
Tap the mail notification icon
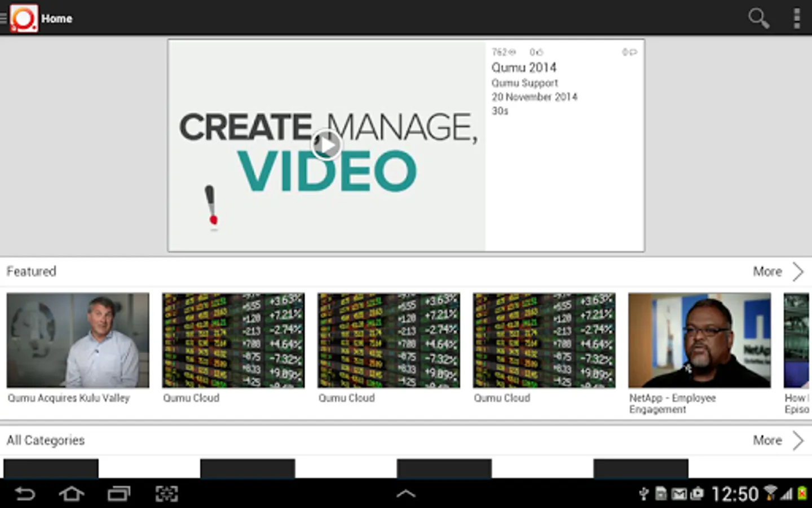pos(679,494)
